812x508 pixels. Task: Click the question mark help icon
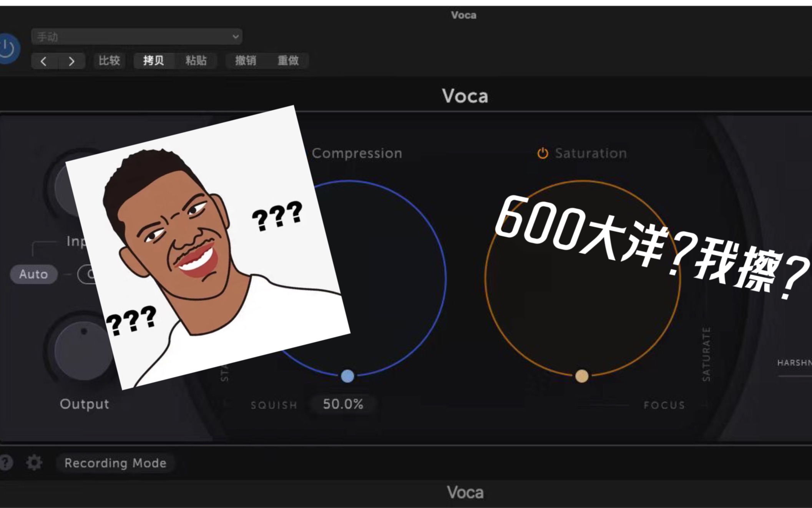5,463
